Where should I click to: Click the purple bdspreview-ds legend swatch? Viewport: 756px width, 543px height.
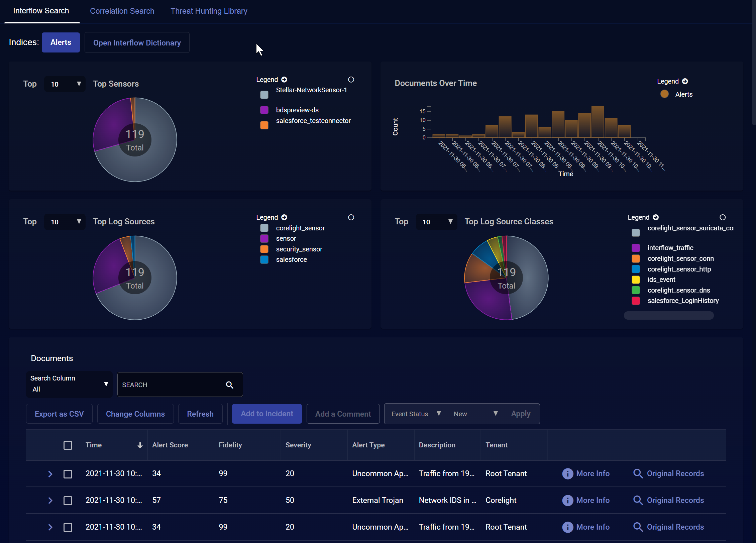264,110
